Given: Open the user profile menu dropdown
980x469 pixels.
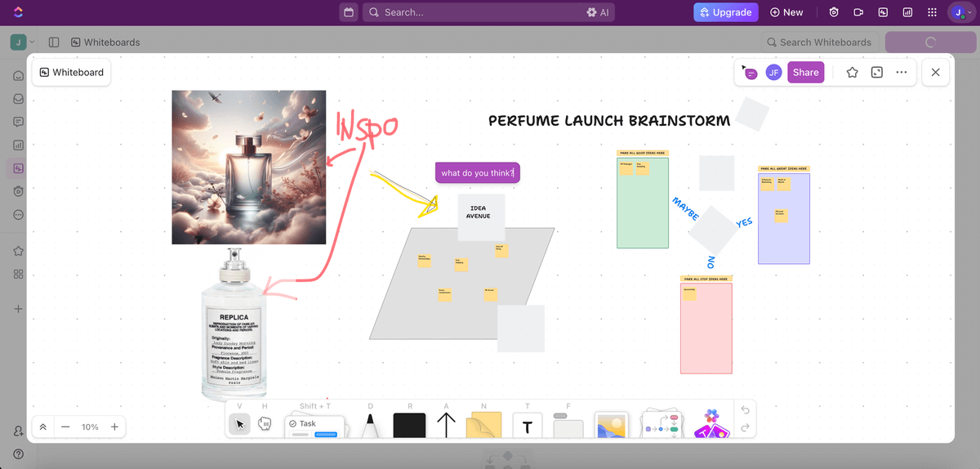Looking at the screenshot, I should coord(962,12).
